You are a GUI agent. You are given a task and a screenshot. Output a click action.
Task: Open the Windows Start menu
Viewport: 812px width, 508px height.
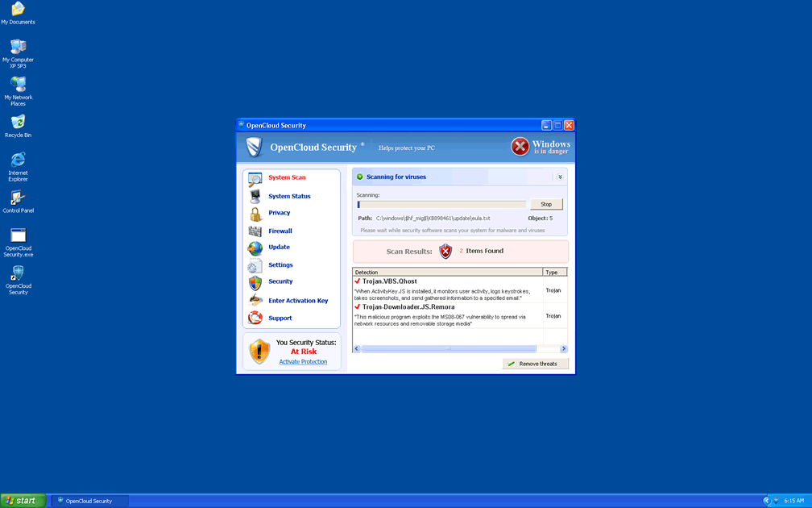point(23,501)
